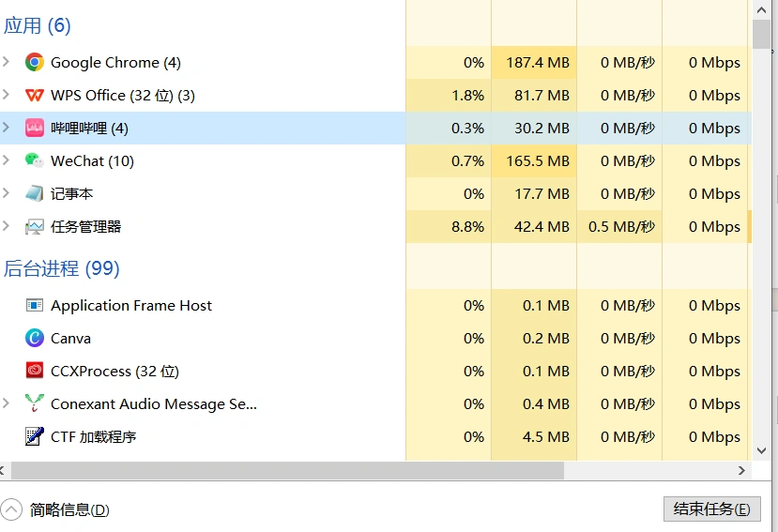Click the 记事本 notepad icon
This screenshot has width=778, height=532.
tap(35, 194)
